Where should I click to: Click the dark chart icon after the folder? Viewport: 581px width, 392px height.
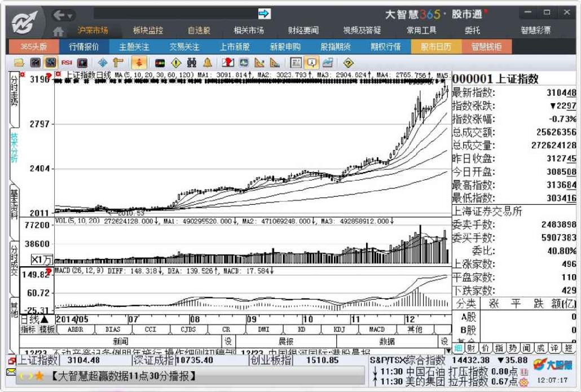click(35, 63)
